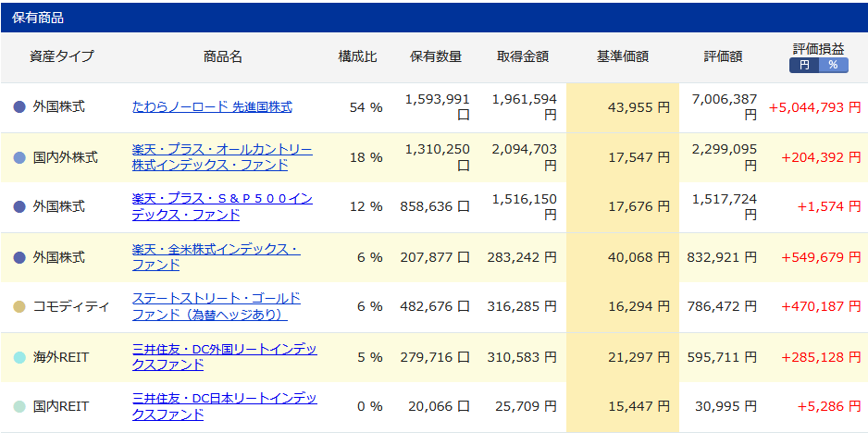Click the 17,547 円 base price
868x433 pixels.
point(639,158)
